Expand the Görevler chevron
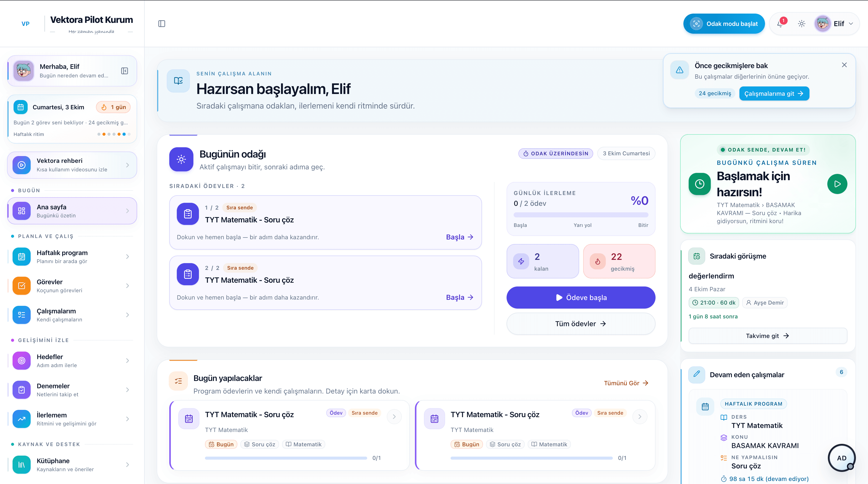The width and height of the screenshot is (868, 484). tap(127, 285)
